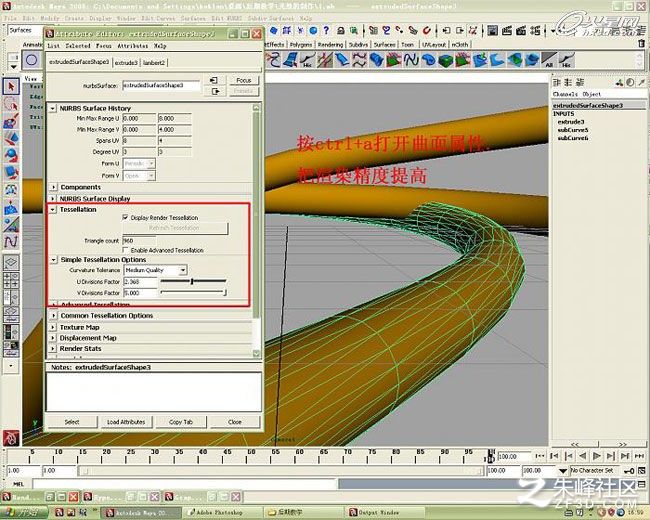The height and width of the screenshot is (520, 650).
Task: Collapse Simple Tessellation Options section
Action: click(x=53, y=260)
